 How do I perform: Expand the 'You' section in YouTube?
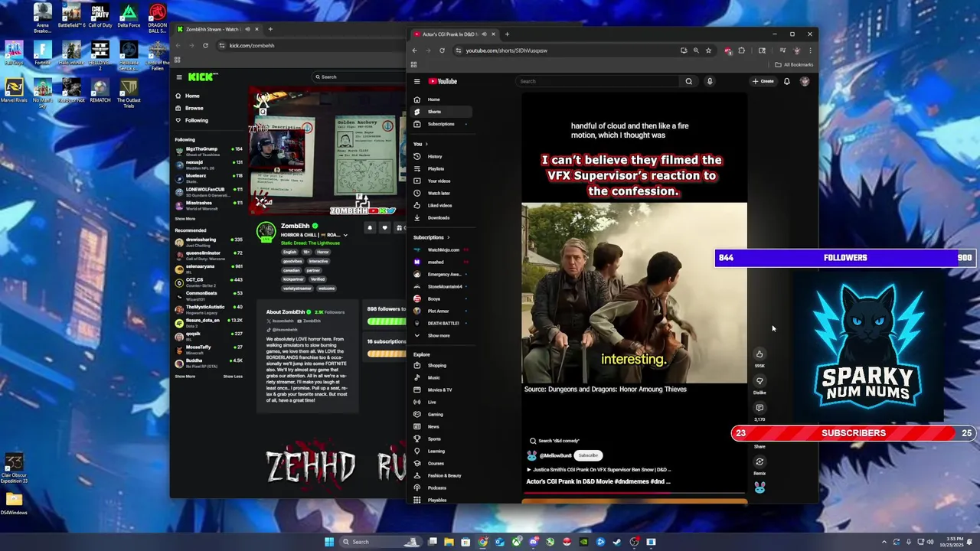(420, 144)
